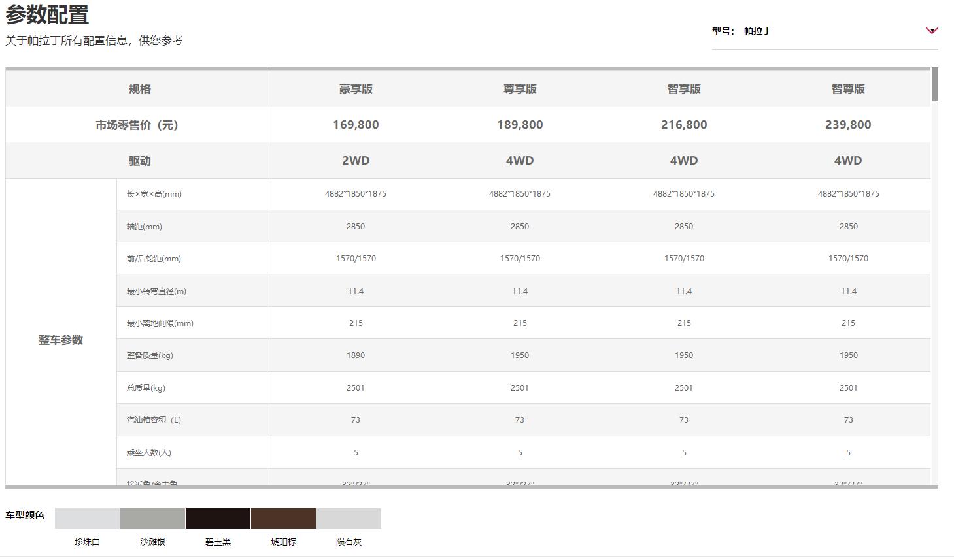This screenshot has width=954, height=560.
Task: Select the 碧玉黑 color swatch
Action: tap(218, 518)
